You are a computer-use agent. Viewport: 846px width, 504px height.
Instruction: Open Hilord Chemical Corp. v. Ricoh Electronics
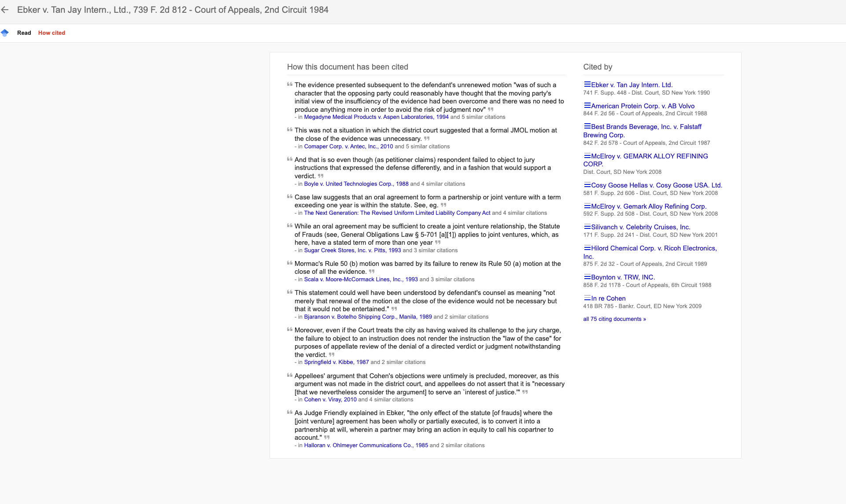click(650, 252)
